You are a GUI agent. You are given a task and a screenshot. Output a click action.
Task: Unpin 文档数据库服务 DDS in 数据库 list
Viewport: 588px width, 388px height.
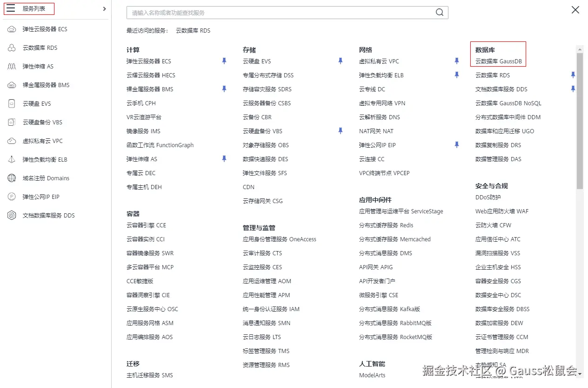pos(573,89)
